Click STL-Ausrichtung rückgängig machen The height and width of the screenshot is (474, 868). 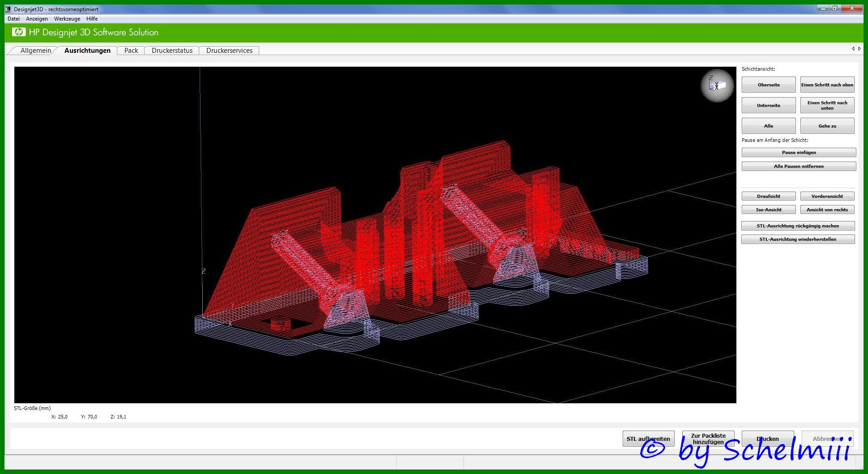(798, 226)
